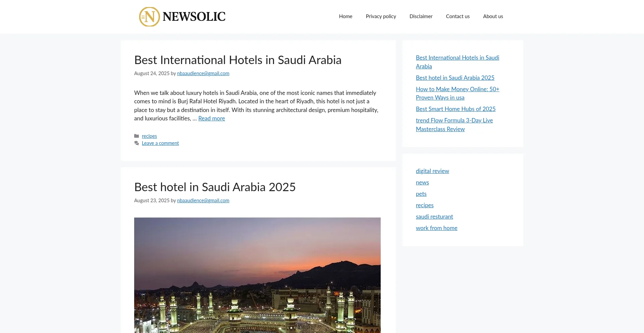Image resolution: width=644 pixels, height=333 pixels.
Task: Click Leave a comment link
Action: click(160, 143)
